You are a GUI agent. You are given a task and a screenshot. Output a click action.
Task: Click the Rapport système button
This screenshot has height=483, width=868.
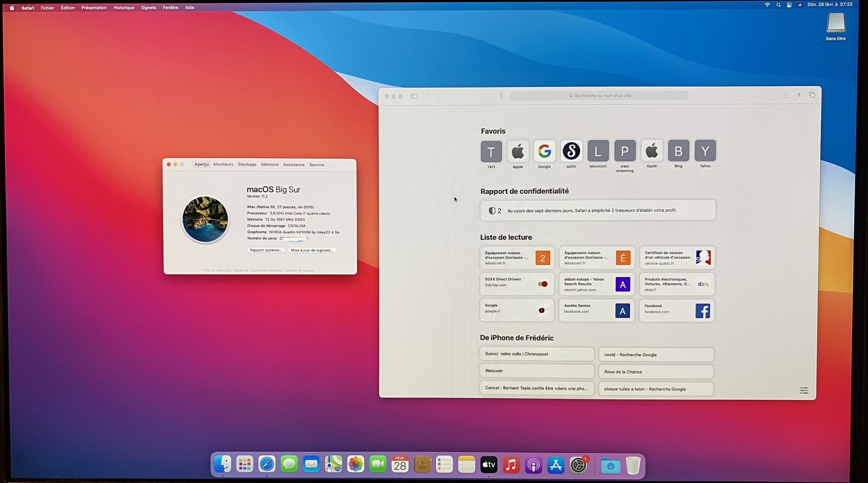point(266,250)
